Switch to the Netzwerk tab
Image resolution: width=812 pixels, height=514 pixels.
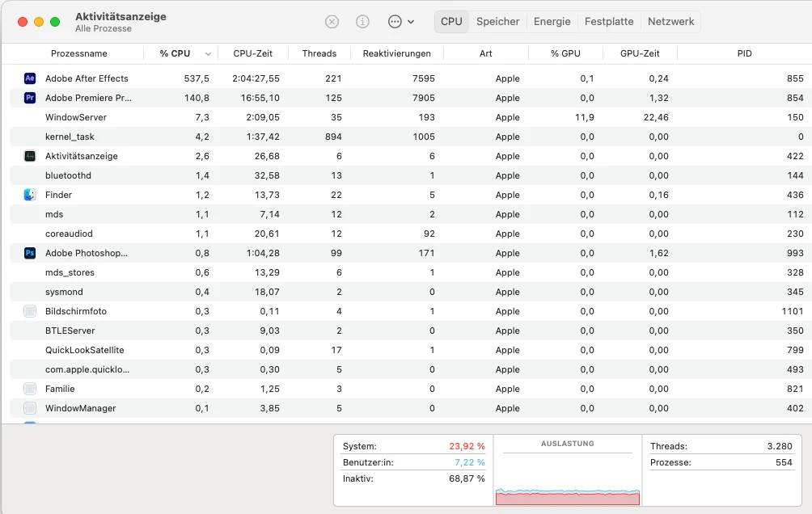(670, 22)
